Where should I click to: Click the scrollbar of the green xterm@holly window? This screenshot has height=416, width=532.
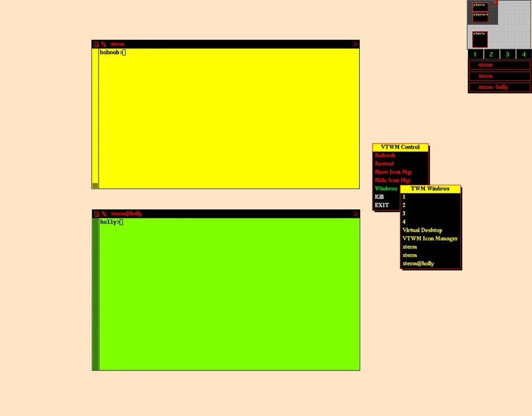[95, 294]
